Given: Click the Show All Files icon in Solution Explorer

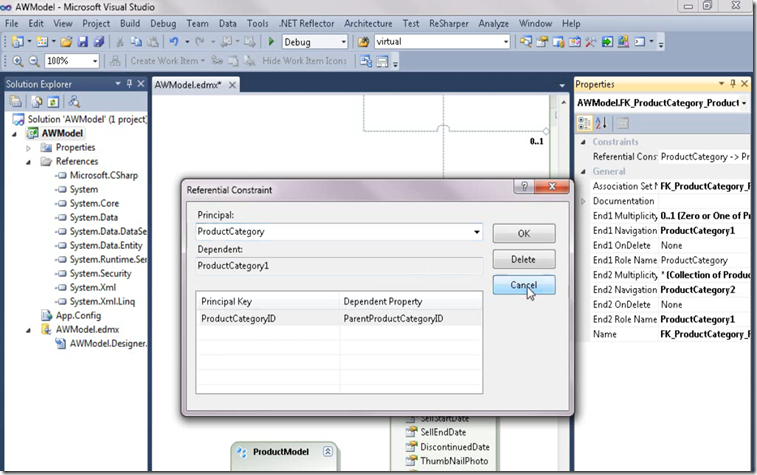Looking at the screenshot, I should (x=37, y=102).
